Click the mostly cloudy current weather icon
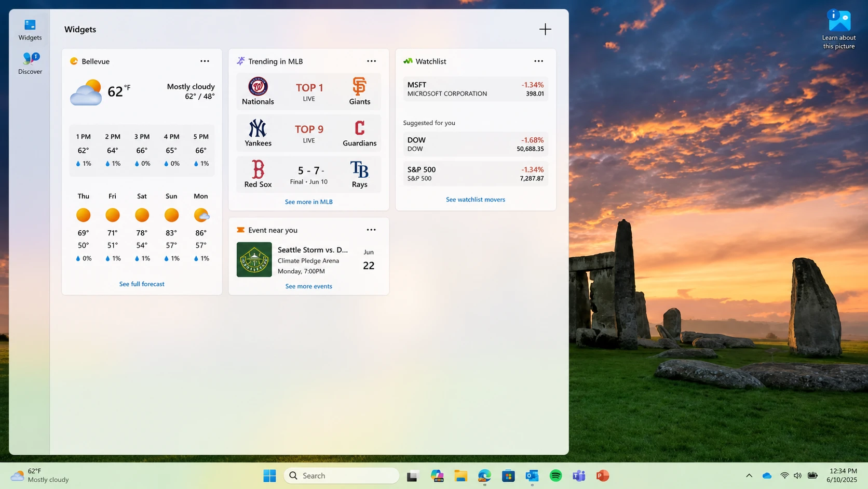868x489 pixels. pyautogui.click(x=86, y=92)
